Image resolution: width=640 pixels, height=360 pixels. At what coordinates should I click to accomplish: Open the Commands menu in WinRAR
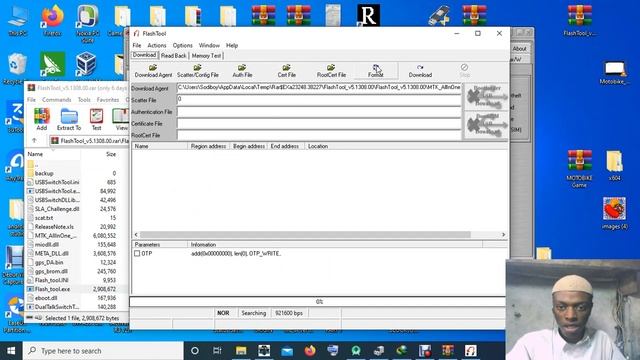pos(56,100)
